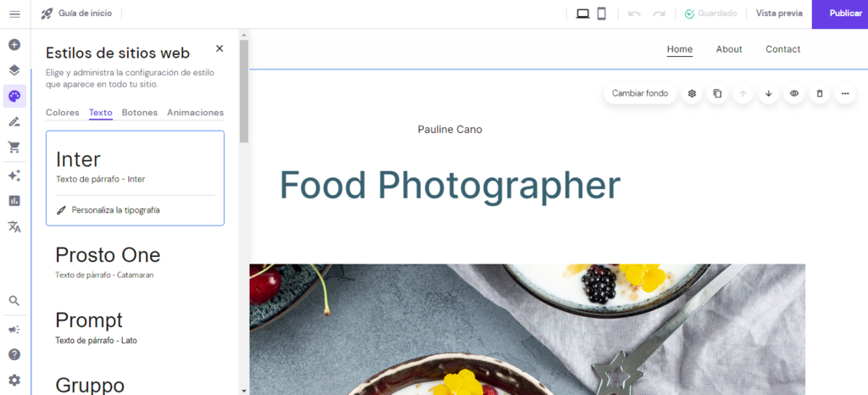Switch to the Botones tab
This screenshot has height=395, width=868.
click(140, 112)
